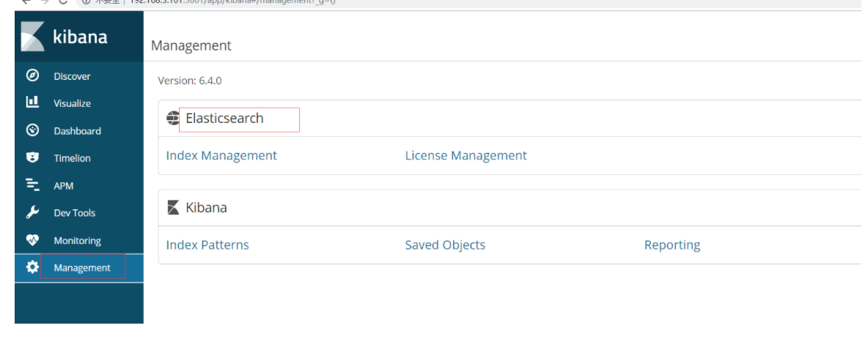Click the Management gear icon
This screenshot has height=339, width=868.
33,267
